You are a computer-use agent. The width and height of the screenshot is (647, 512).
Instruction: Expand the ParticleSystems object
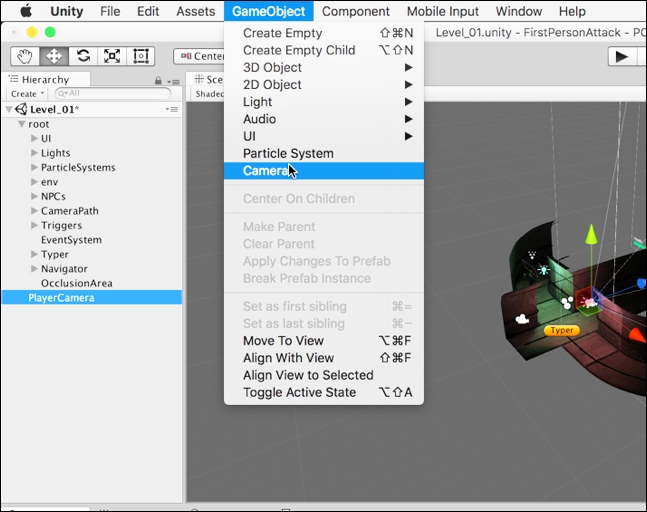point(34,167)
